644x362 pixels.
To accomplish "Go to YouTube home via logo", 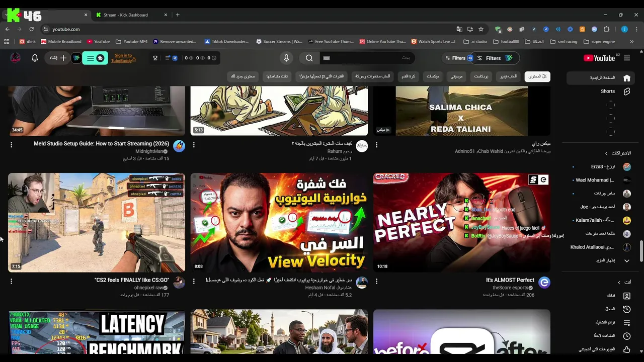I will pos(599,58).
